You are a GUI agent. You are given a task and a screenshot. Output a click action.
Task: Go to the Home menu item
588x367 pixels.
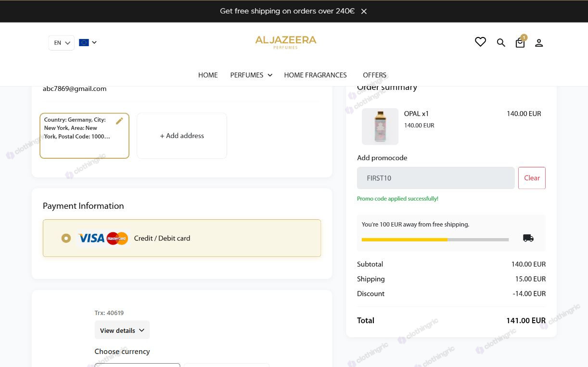point(208,75)
